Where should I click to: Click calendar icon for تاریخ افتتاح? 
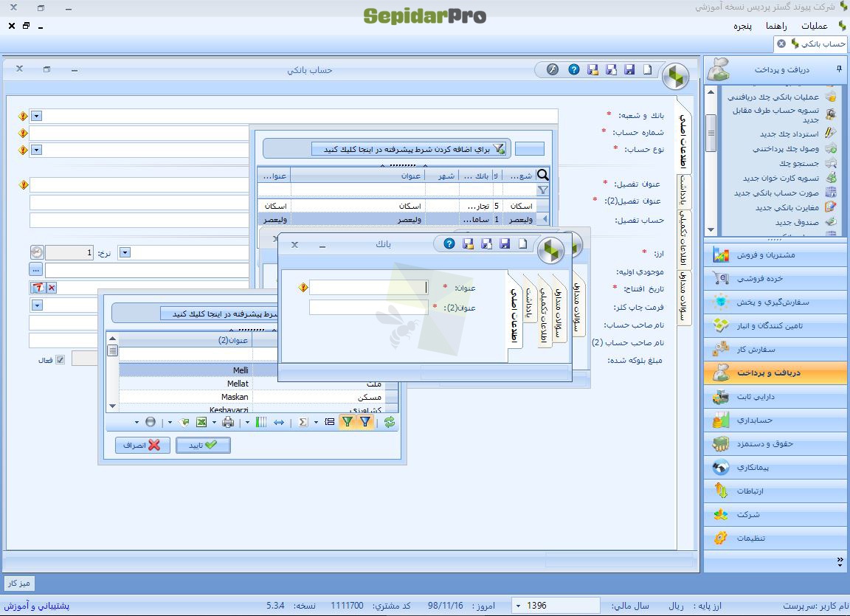(x=38, y=288)
